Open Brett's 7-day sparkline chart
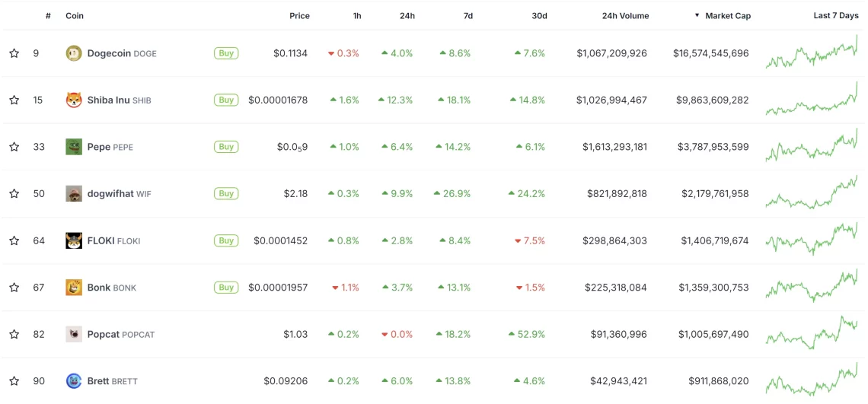Screen dimensions: 868x404 point(812,380)
